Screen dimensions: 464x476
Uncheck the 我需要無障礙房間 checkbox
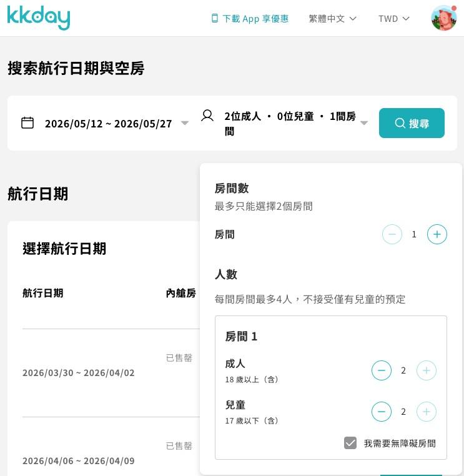click(x=350, y=443)
